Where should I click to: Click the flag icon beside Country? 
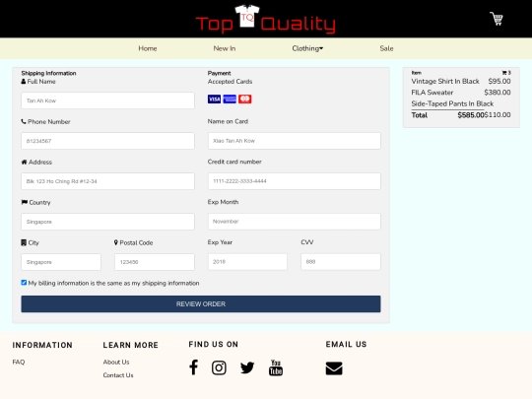pyautogui.click(x=24, y=202)
